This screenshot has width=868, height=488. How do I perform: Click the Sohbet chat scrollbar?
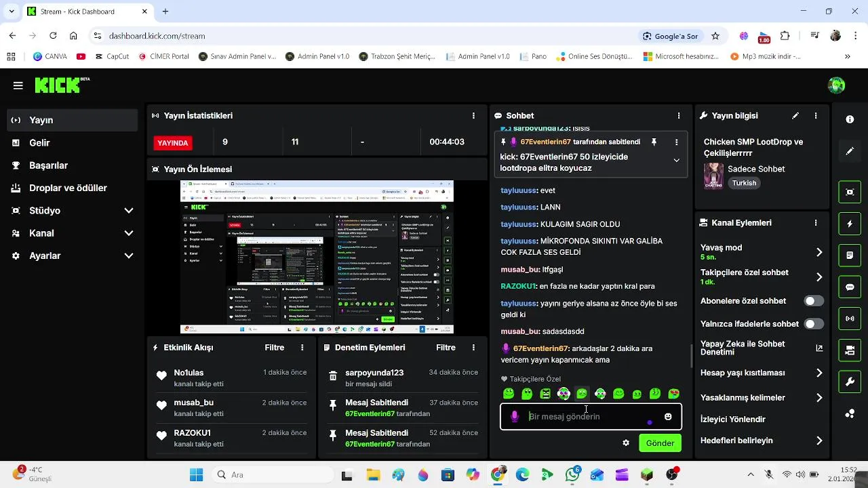pyautogui.click(x=690, y=355)
